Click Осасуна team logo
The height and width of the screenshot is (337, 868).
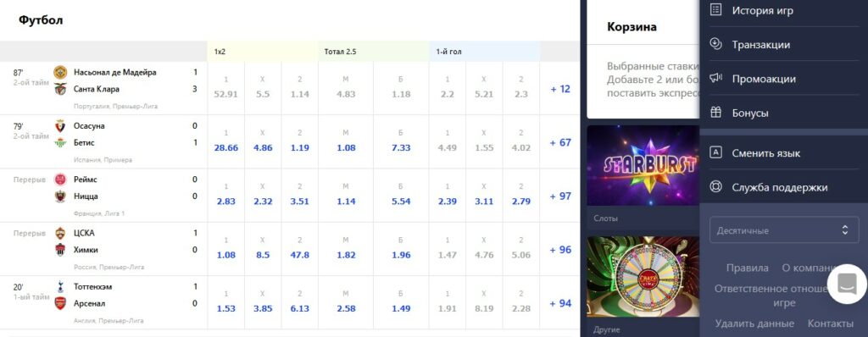click(60, 125)
